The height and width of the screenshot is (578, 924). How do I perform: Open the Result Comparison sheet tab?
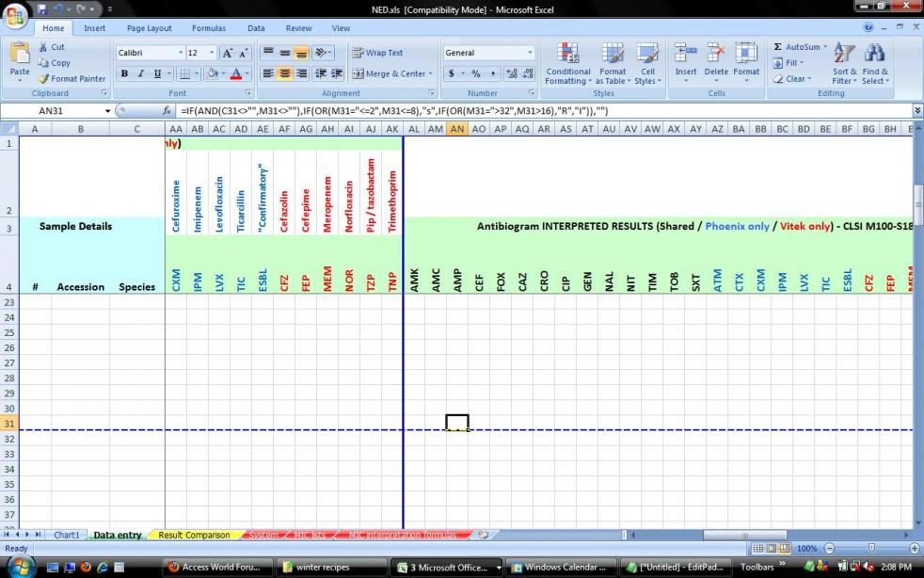[193, 536]
